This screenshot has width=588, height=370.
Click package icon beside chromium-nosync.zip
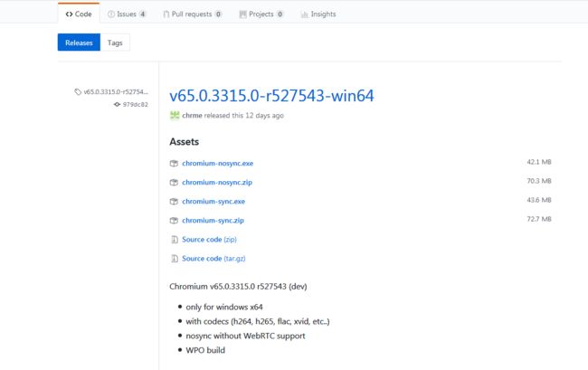click(174, 182)
